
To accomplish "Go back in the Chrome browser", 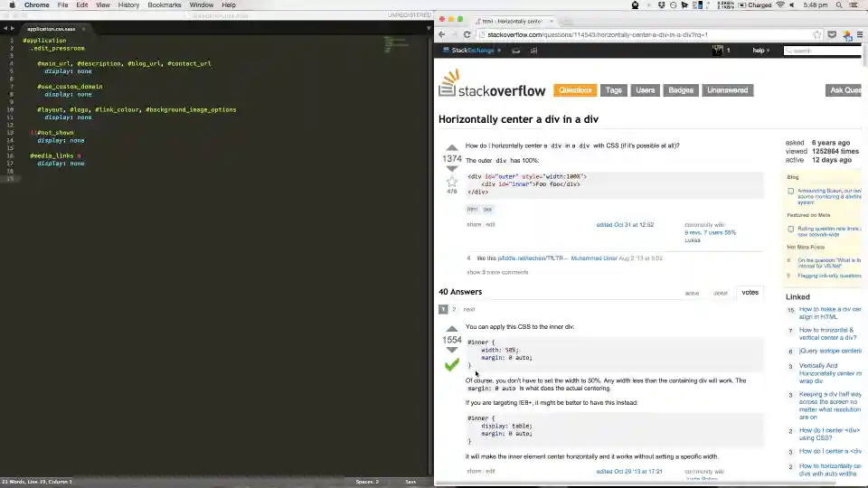I will click(x=441, y=34).
